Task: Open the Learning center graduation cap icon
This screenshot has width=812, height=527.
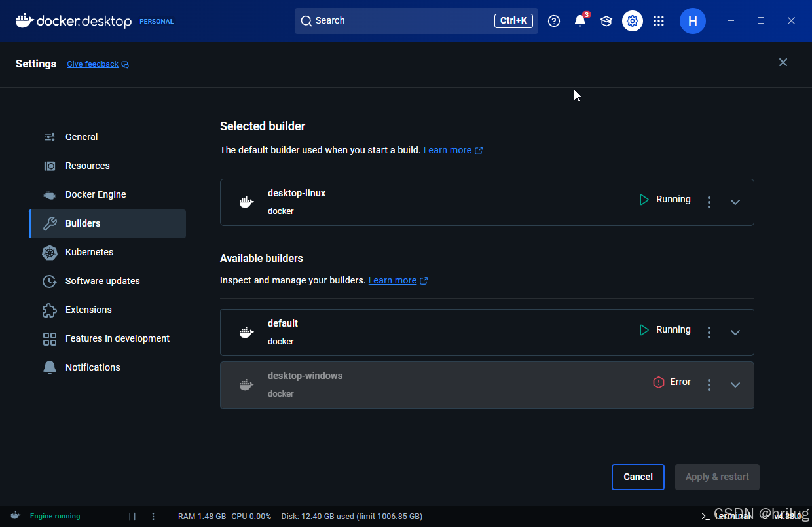Action: (x=606, y=21)
